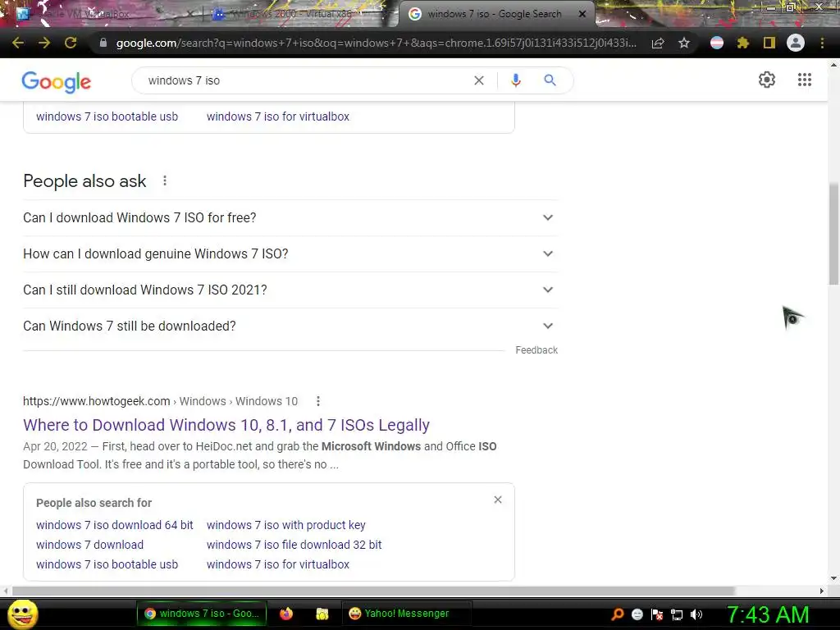Expand Can I download Windows 7 ISO for free

tap(290, 218)
